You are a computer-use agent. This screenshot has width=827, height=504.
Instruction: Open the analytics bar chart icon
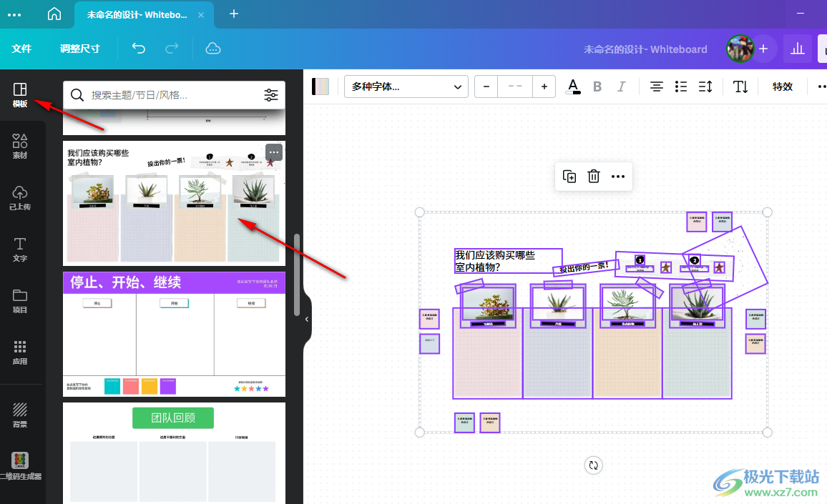pos(798,49)
